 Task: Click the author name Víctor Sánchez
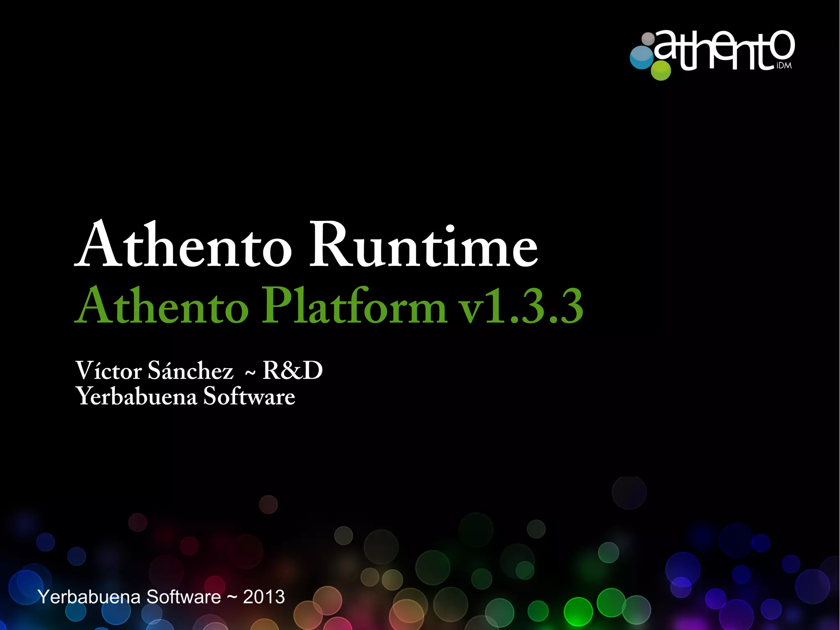155,371
